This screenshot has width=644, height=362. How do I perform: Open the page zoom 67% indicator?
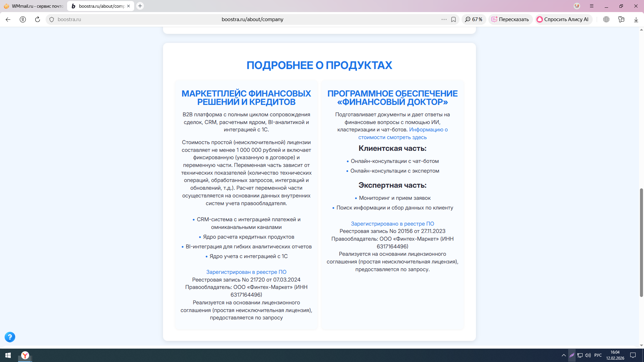pyautogui.click(x=474, y=19)
